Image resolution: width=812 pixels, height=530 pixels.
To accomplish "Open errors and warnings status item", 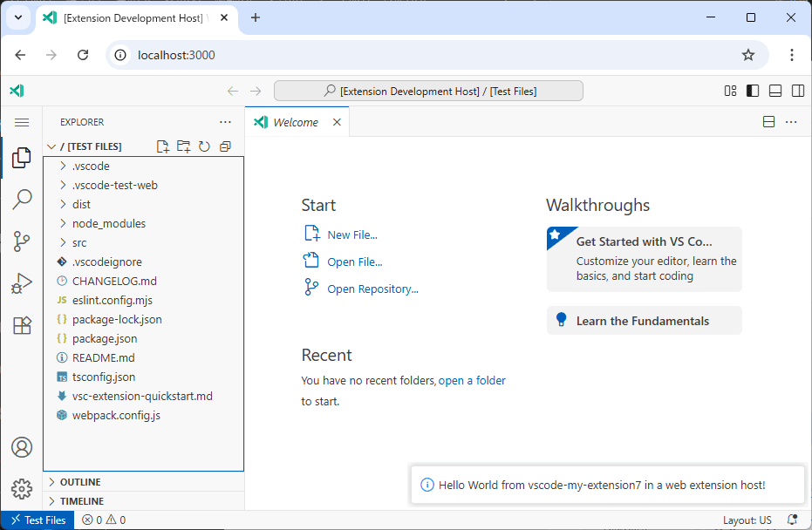I will coord(104,520).
